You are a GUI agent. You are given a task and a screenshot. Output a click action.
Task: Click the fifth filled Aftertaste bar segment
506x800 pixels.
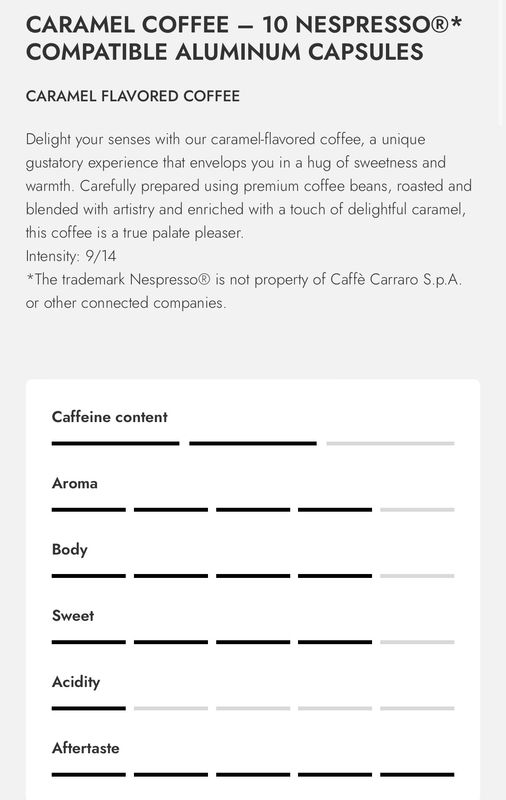pos(417,775)
